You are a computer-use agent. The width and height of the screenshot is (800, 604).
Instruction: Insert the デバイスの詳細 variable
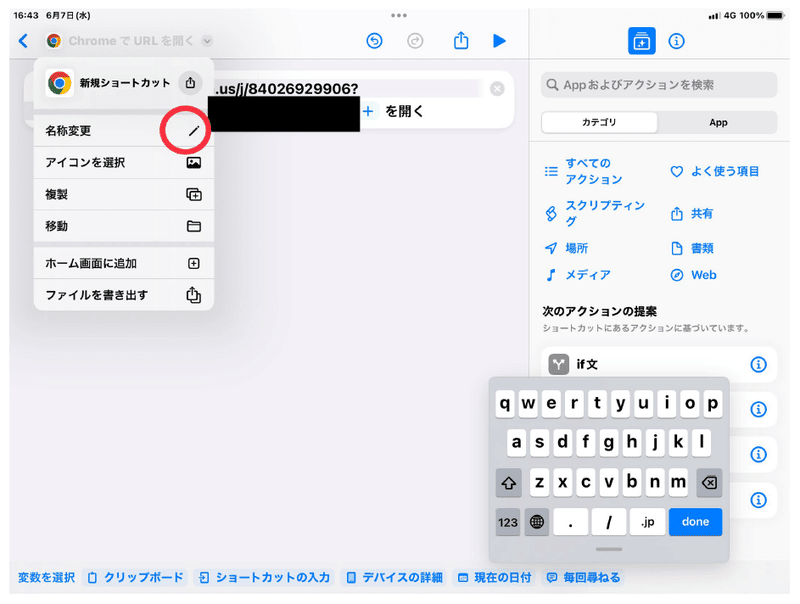(394, 577)
